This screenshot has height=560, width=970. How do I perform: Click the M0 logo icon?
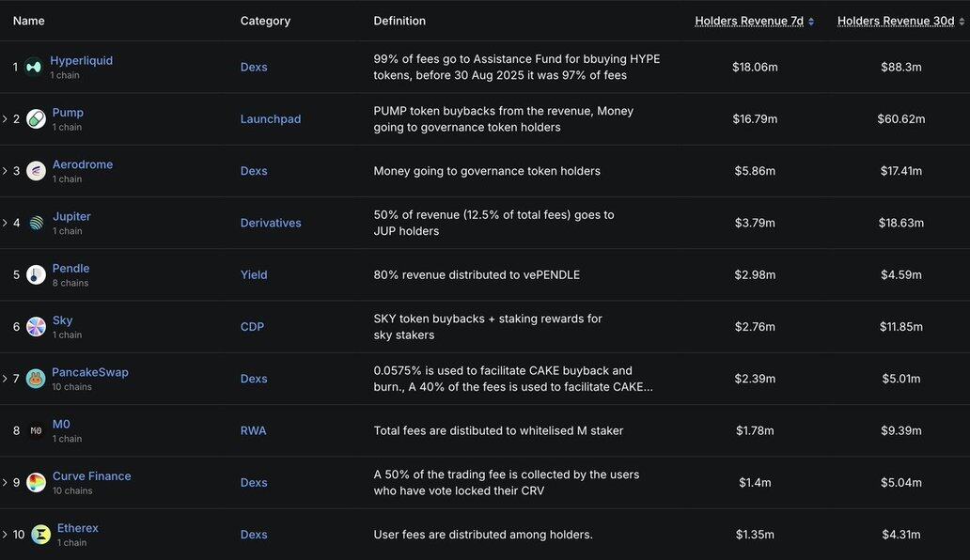click(36, 430)
